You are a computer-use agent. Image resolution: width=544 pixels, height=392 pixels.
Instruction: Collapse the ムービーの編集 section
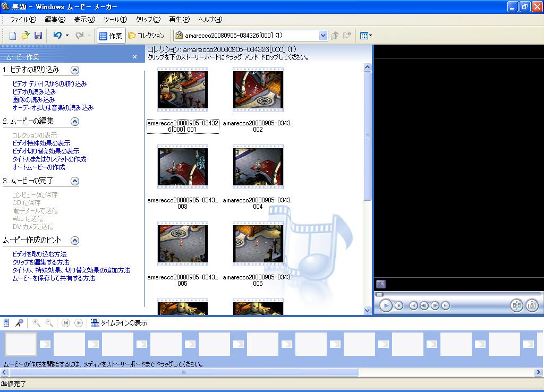74,122
